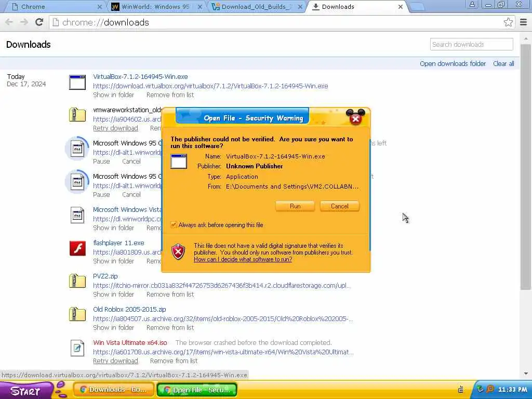Click the Microsoft Windows Vista file icon

point(77,215)
